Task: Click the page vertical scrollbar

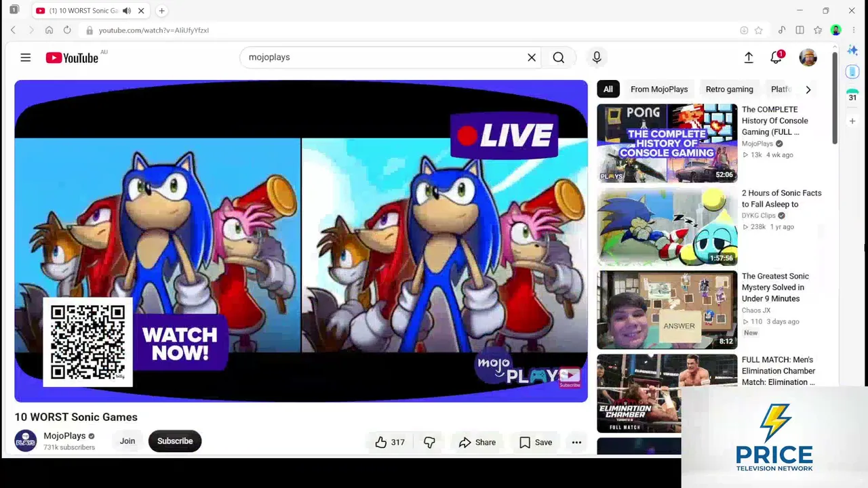Action: tap(835, 98)
